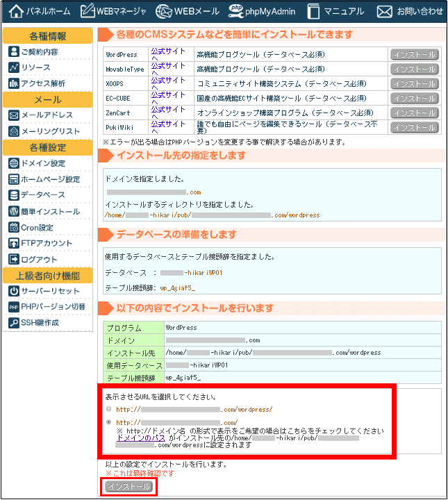Open マニュアル in top navigation
This screenshot has height=500, width=448.
point(335,12)
